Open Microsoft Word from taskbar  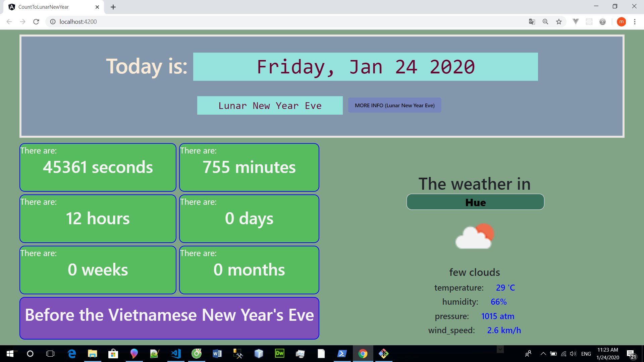[x=217, y=354]
